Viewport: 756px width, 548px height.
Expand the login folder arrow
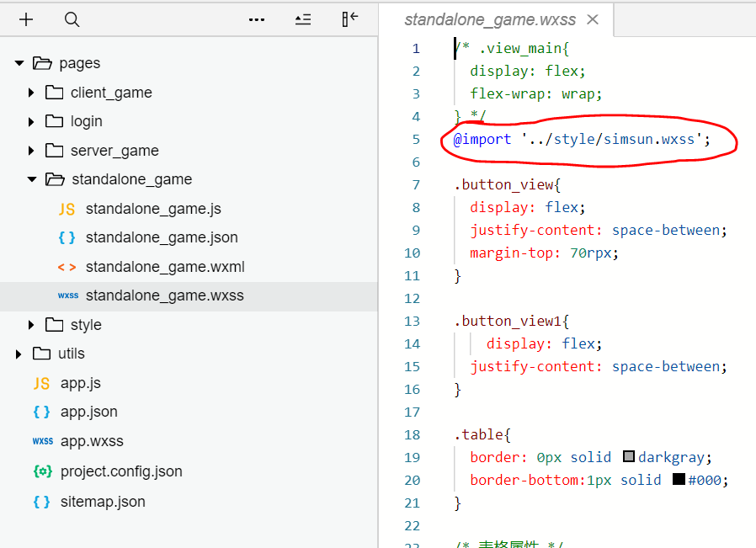[31, 121]
